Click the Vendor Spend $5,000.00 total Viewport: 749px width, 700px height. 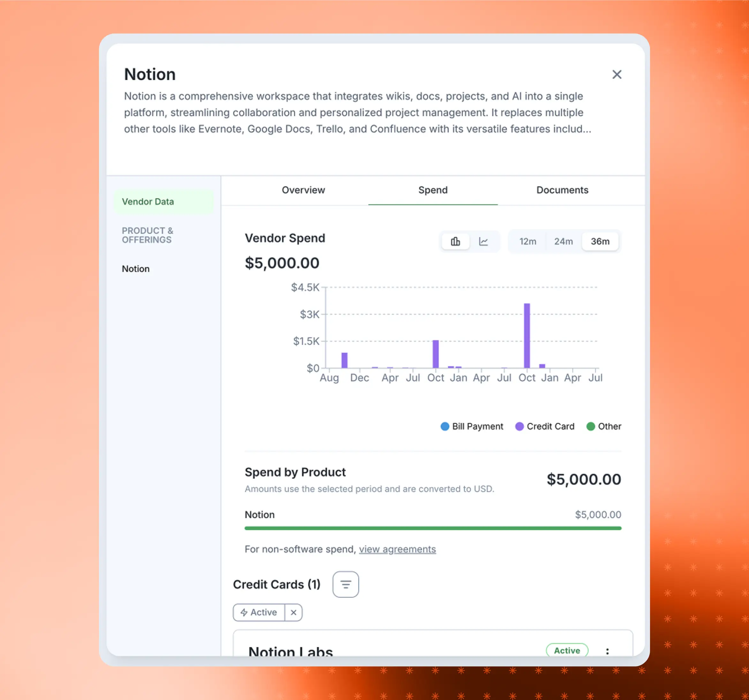[x=282, y=263]
